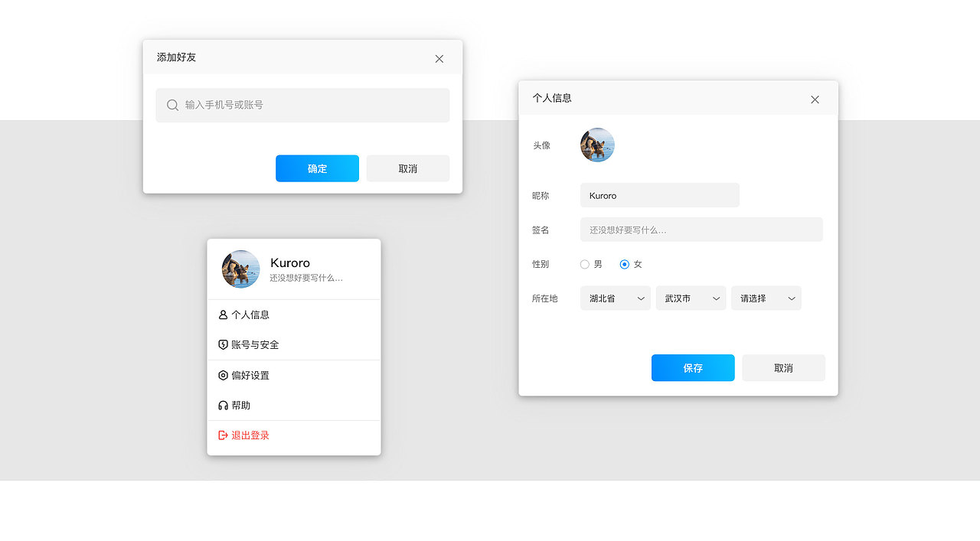This screenshot has width=980, height=541.
Task: Click the avatar thumbnail in 个人信息 dialog
Action: click(597, 145)
